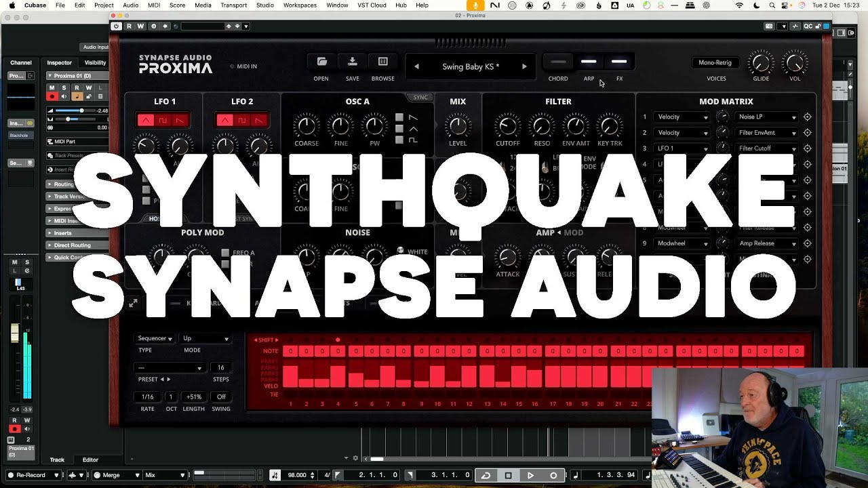Select LFO 1 square waveform
This screenshot has width=868, height=488.
163,121
